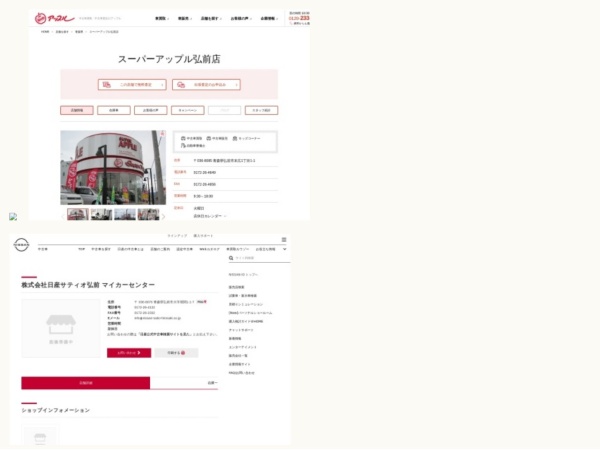This screenshot has height=450, width=600.
Task: Switch to the 在庫車 tab
Action: click(114, 110)
